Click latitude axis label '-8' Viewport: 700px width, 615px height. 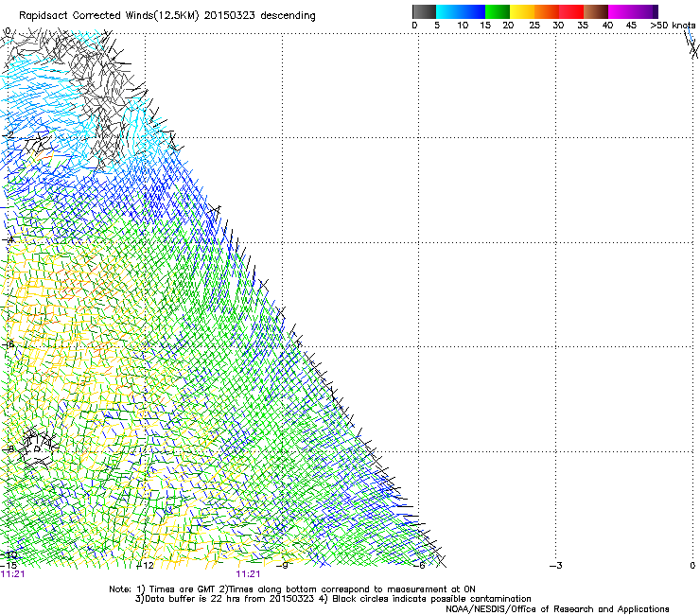coord(9,449)
